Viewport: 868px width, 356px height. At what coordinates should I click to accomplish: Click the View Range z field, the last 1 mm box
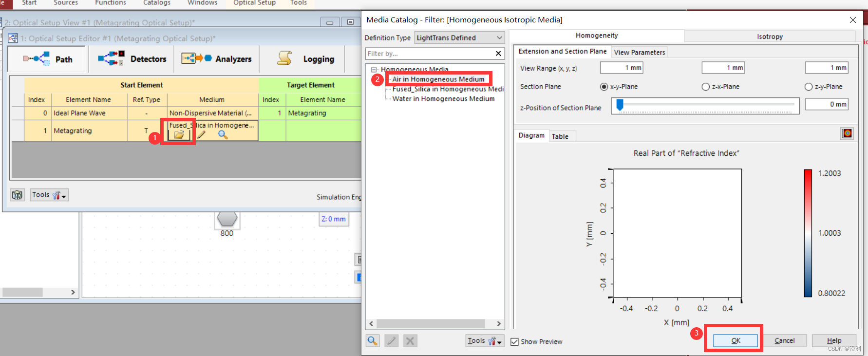827,68
